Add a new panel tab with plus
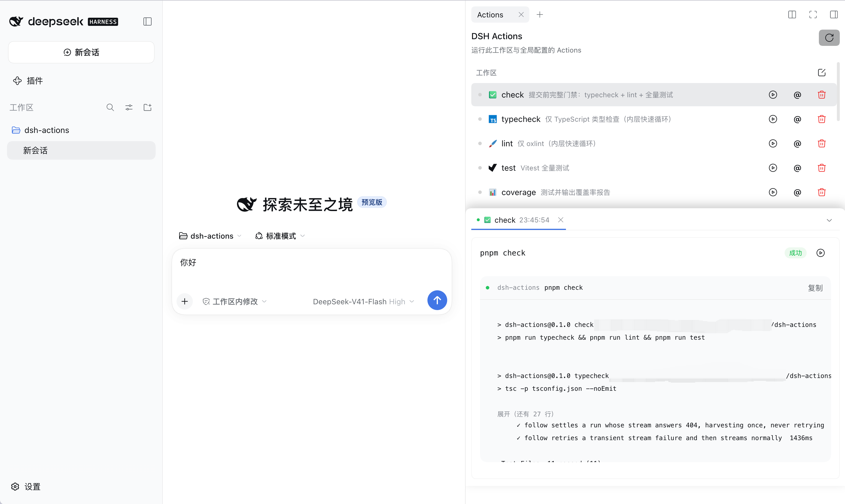 (x=540, y=15)
